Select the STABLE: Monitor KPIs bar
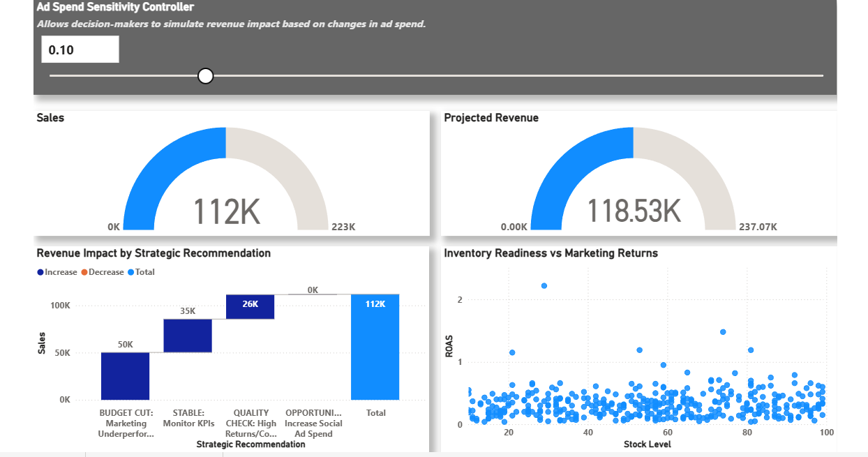868x457 pixels. tap(188, 335)
